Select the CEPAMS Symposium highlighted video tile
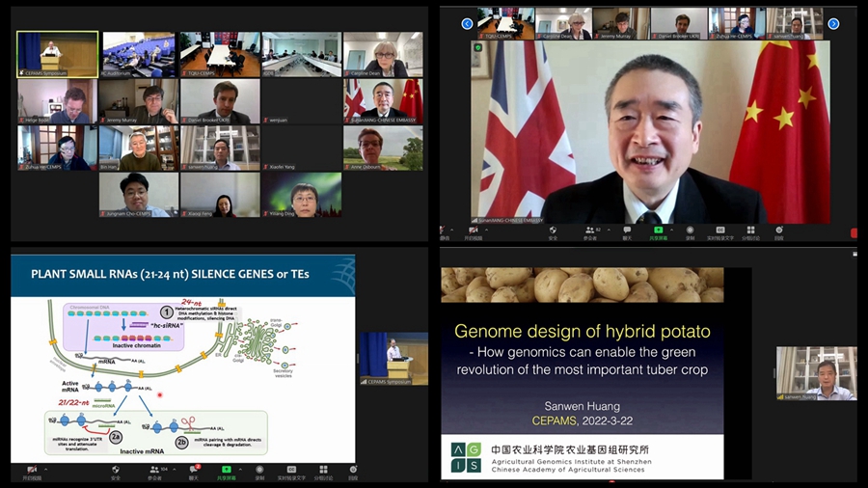 point(57,53)
